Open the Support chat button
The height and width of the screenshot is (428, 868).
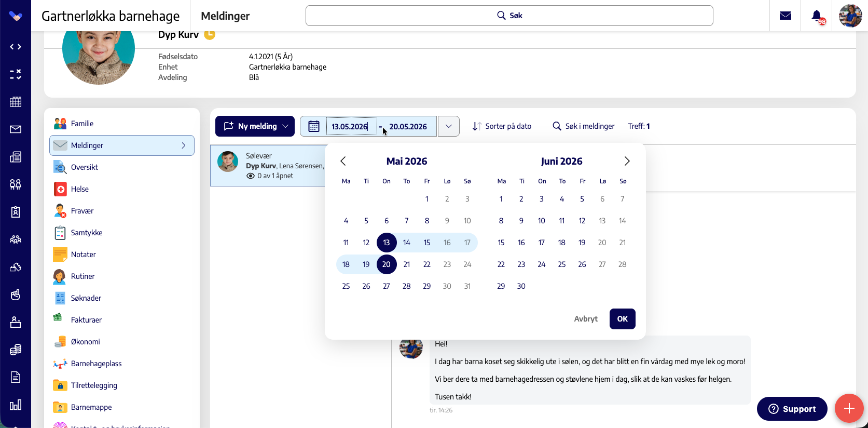[x=792, y=409]
